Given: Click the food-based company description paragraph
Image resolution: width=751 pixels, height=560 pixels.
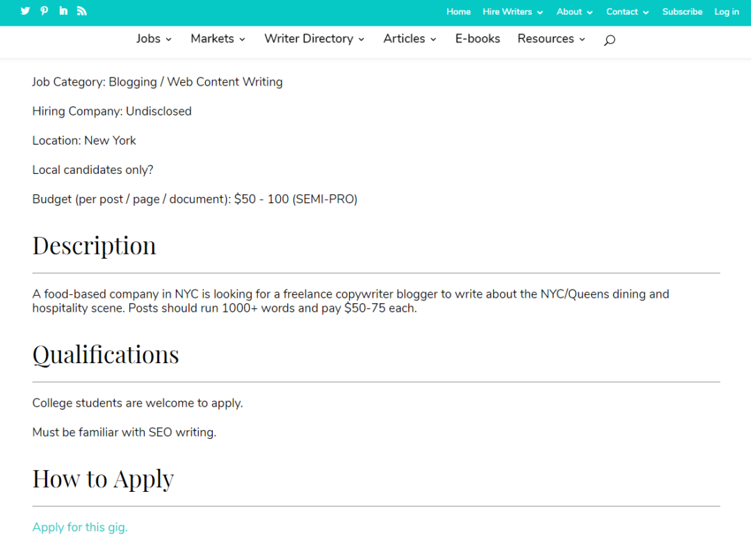Looking at the screenshot, I should (x=350, y=301).
